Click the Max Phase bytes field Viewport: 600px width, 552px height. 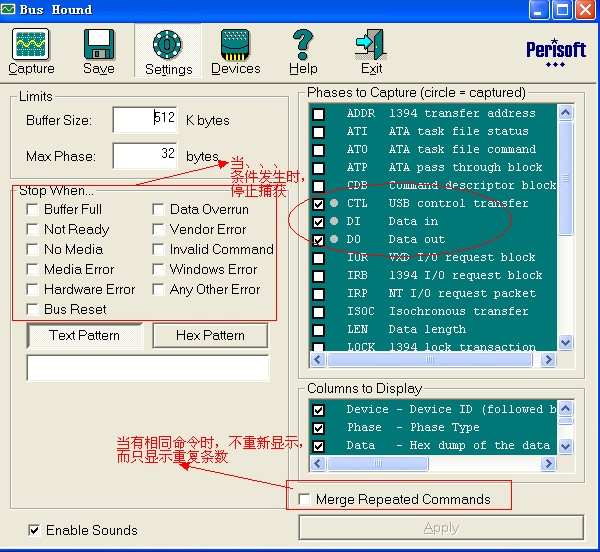pos(145,156)
